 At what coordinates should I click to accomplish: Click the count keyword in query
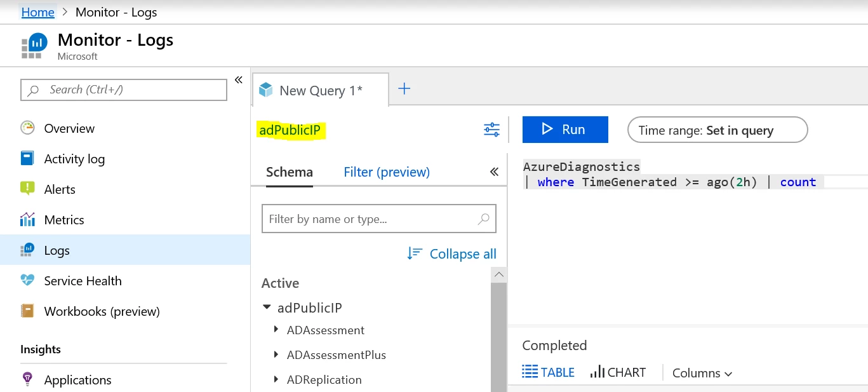[798, 182]
